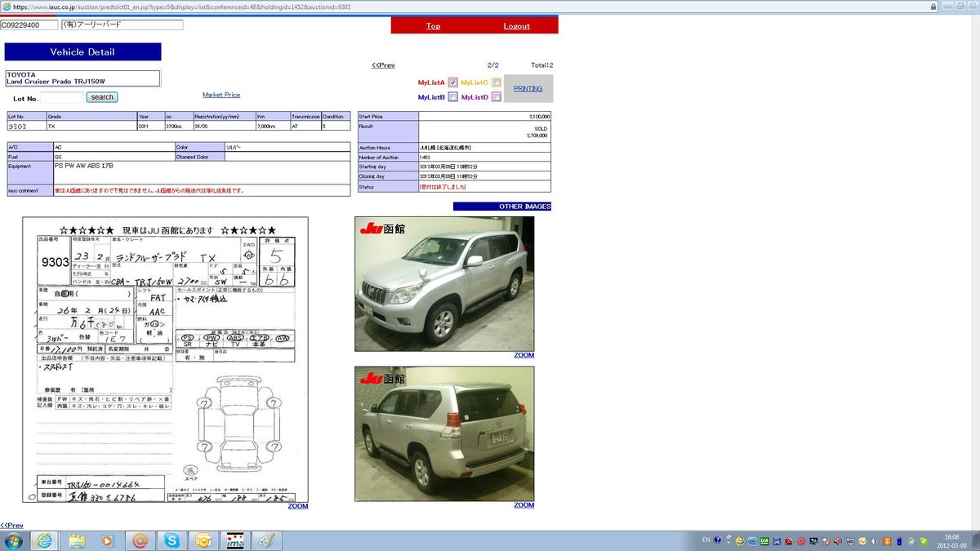Open the Windows Start menu
This screenshot has width=980, height=551.
click(x=14, y=541)
